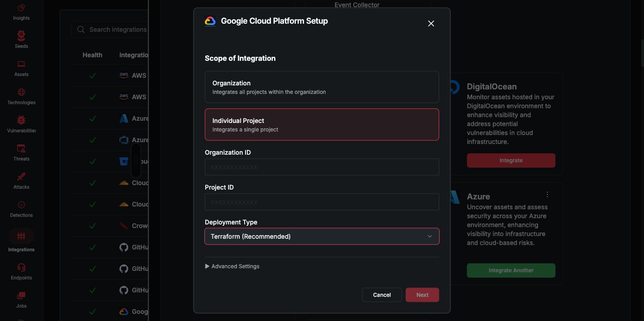Image resolution: width=644 pixels, height=321 pixels.
Task: Click Integrate on the DigitalOcean card
Action: [x=511, y=160]
